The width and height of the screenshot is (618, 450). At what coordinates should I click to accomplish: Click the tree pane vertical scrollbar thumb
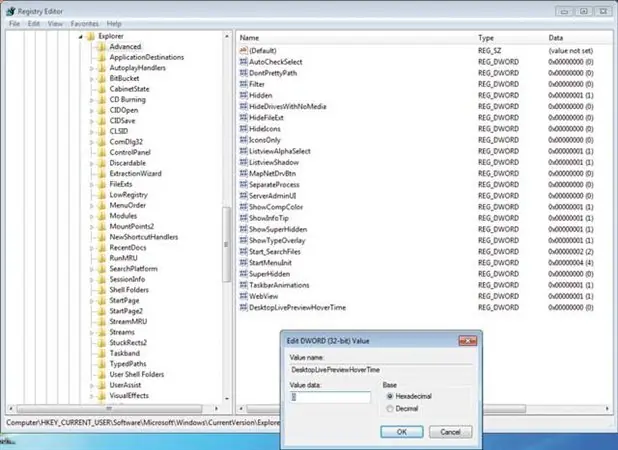[226, 244]
